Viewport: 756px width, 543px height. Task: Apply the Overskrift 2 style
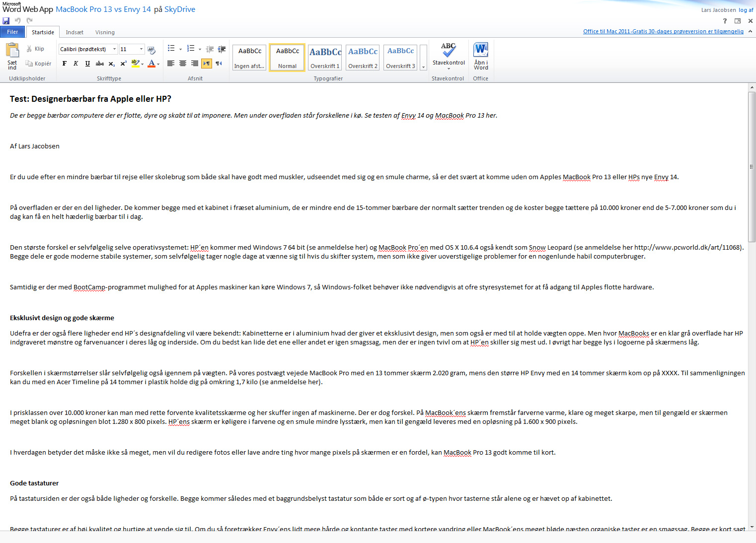point(363,58)
